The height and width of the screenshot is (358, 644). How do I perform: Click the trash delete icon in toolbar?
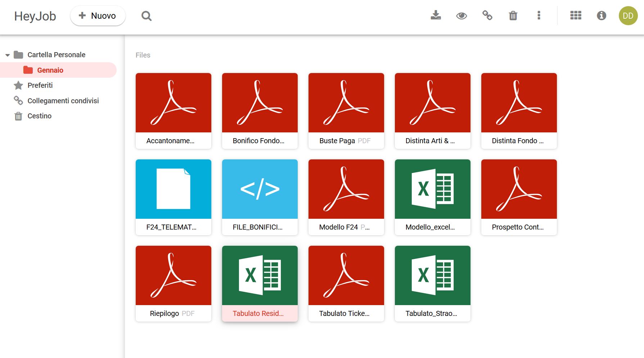[x=513, y=15]
